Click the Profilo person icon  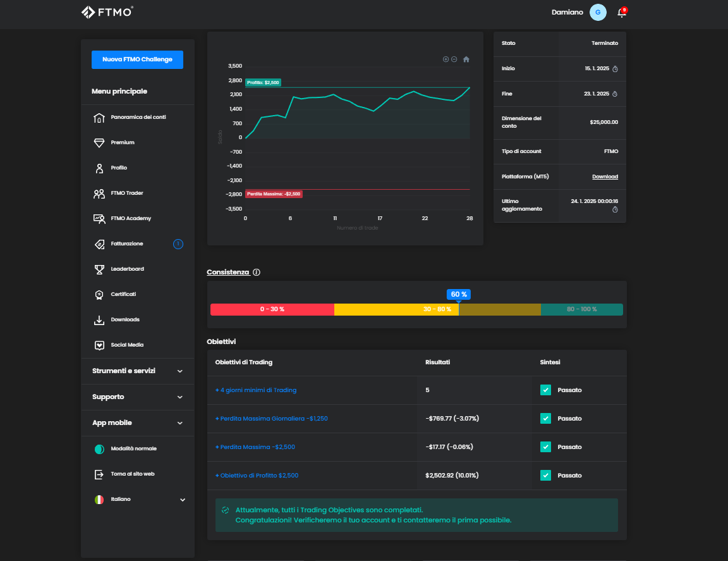tap(99, 168)
